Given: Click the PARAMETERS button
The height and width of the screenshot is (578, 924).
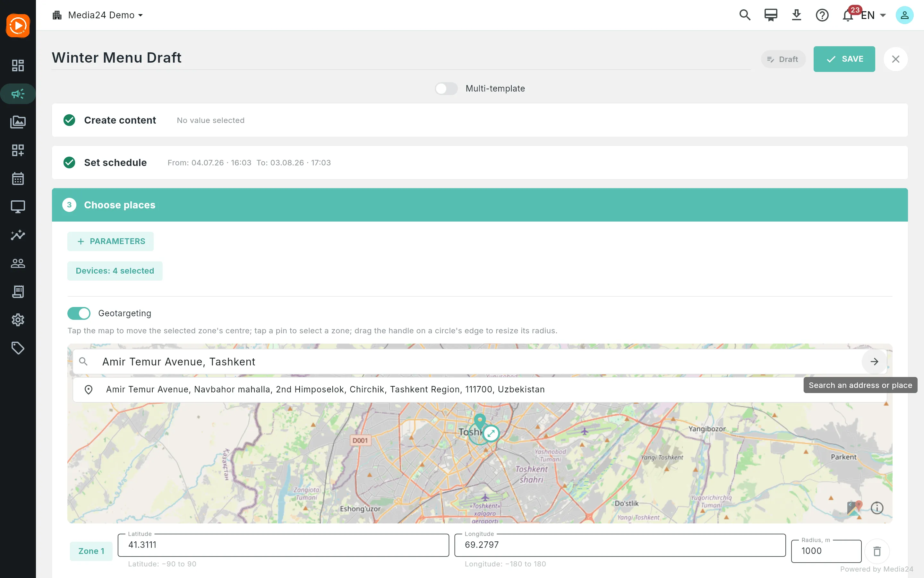Looking at the screenshot, I should [x=110, y=241].
